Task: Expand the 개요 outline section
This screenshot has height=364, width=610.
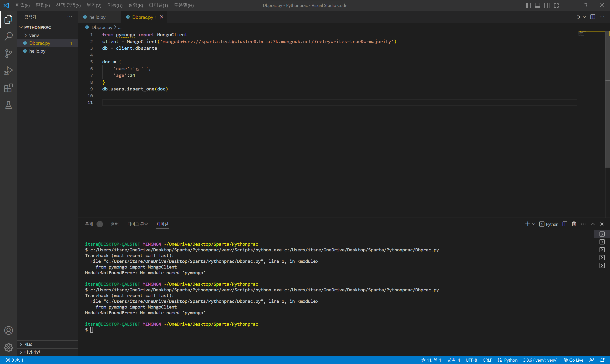Action: [x=48, y=344]
